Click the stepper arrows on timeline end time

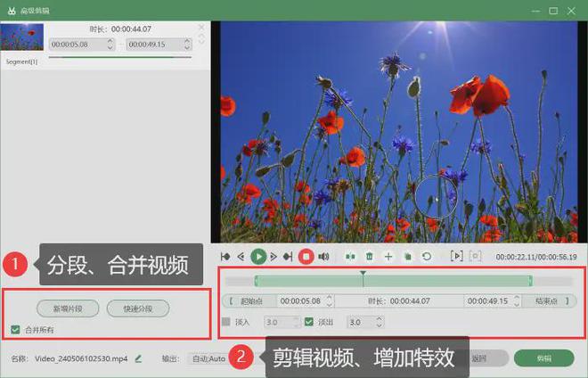pos(517,301)
